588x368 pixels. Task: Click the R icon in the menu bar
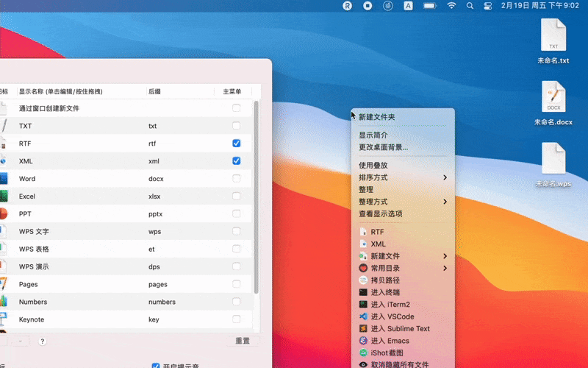347,6
